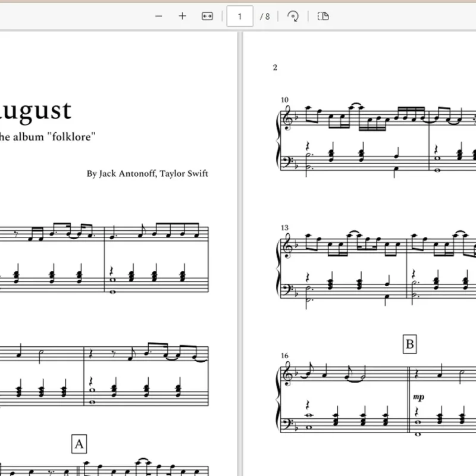Click rehearsal mark A
476x476 pixels.
79,444
